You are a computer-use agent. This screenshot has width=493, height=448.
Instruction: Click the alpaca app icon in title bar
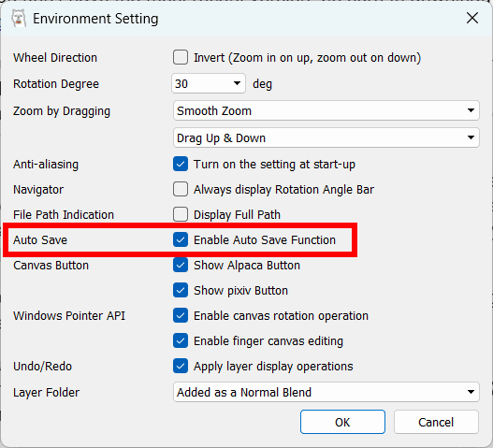(19, 19)
